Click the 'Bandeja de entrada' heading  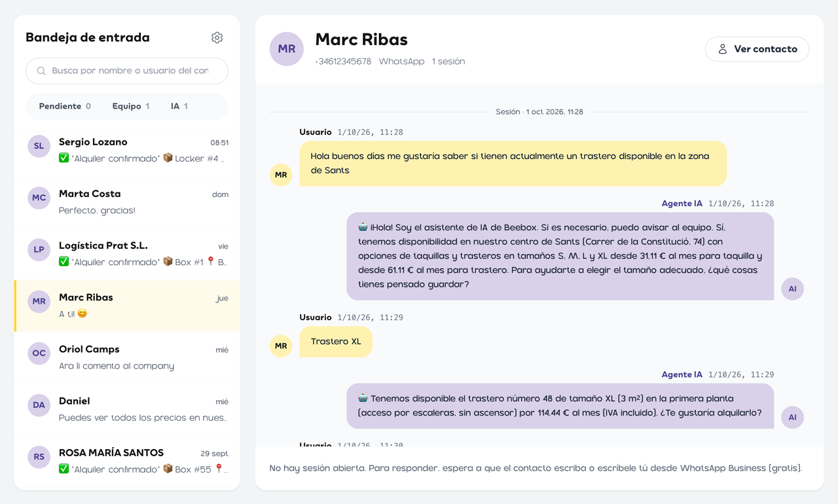88,37
